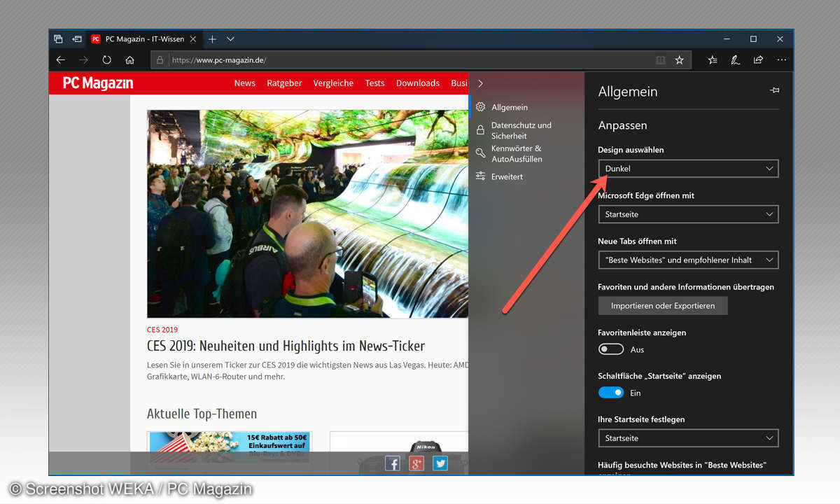
Task: Open Erweitert settings section
Action: pos(526,176)
